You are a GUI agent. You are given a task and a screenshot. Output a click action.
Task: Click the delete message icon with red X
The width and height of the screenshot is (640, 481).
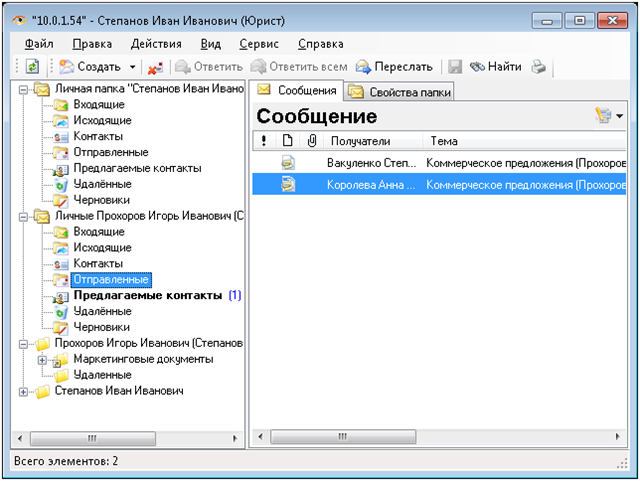(x=155, y=67)
